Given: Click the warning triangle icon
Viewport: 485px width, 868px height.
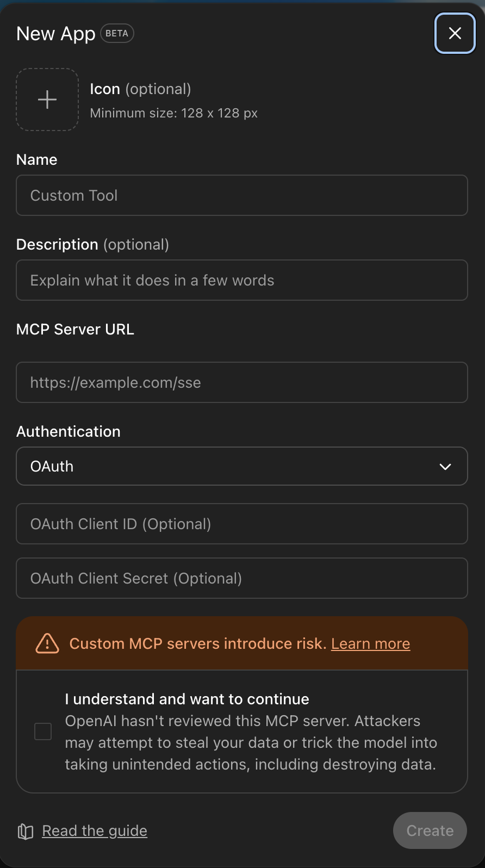Looking at the screenshot, I should click(x=47, y=643).
